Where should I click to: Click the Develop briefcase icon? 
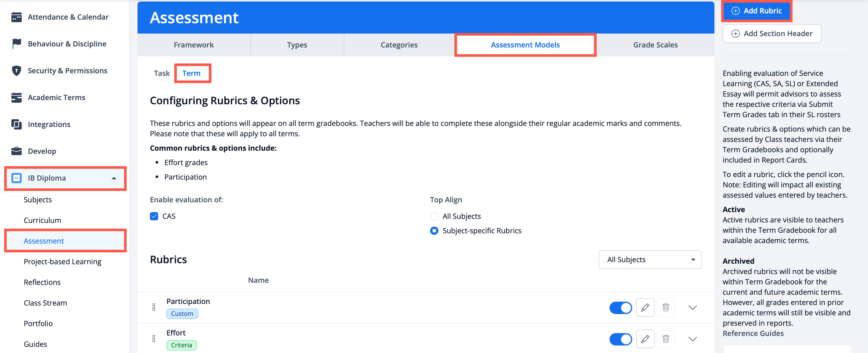tap(16, 151)
